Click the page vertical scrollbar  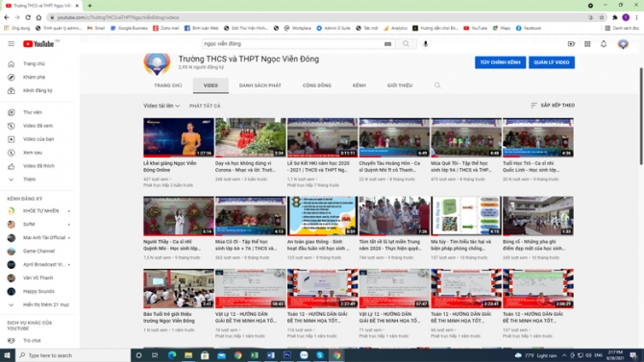[x=641, y=116]
